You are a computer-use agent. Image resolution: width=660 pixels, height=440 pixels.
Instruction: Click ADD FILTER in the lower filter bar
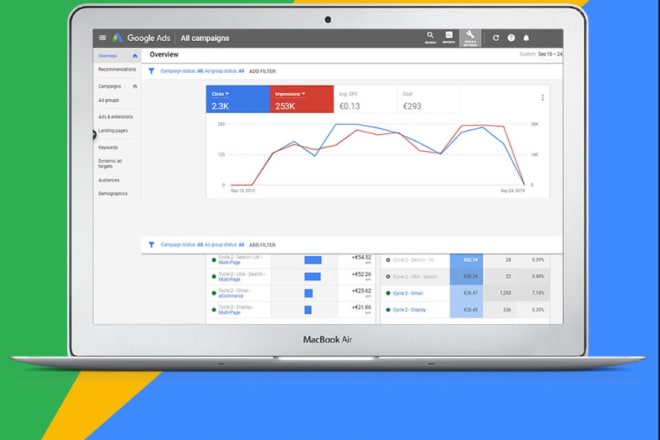pos(262,245)
